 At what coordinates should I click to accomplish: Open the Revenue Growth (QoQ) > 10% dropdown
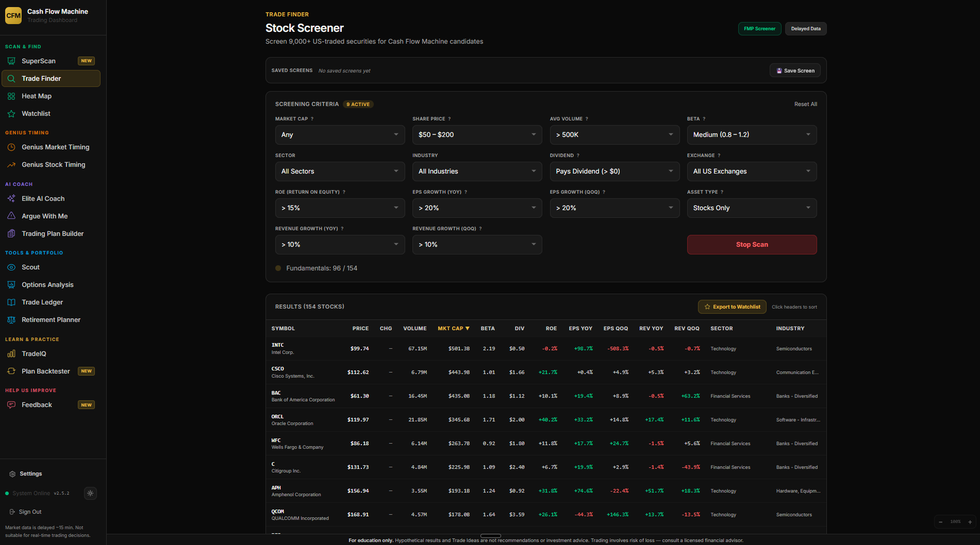[477, 244]
